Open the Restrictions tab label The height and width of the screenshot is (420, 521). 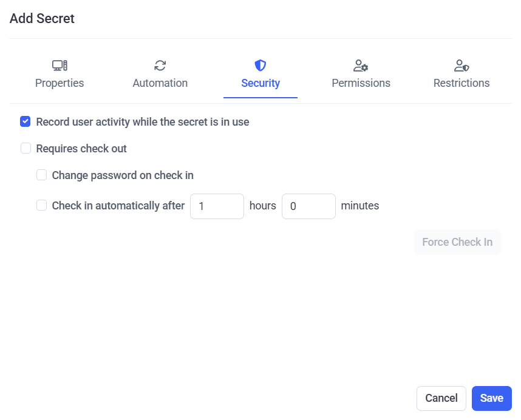point(461,83)
